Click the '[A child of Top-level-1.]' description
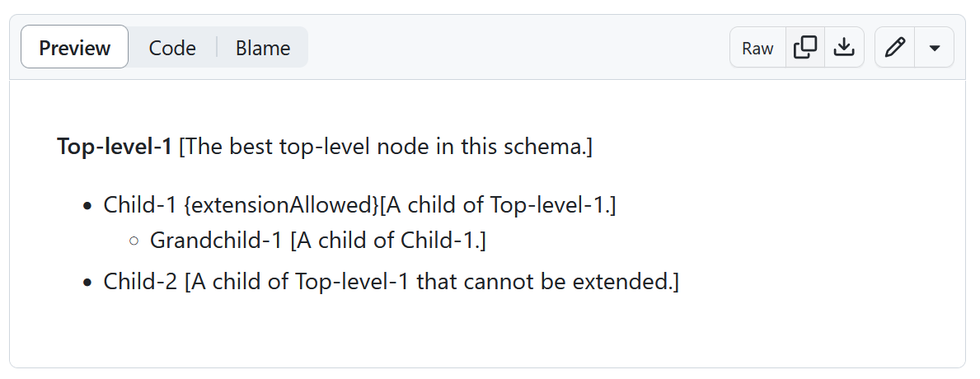This screenshot has width=980, height=379. (498, 205)
